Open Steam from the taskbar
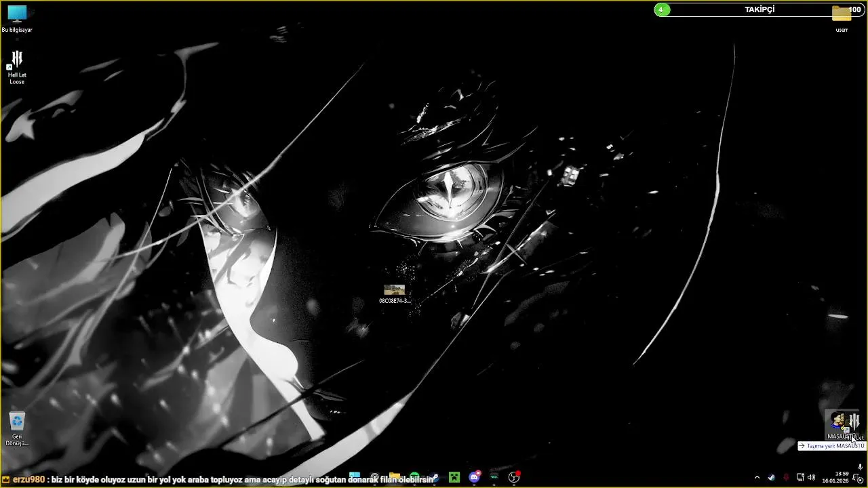868x488 pixels. coord(434,477)
